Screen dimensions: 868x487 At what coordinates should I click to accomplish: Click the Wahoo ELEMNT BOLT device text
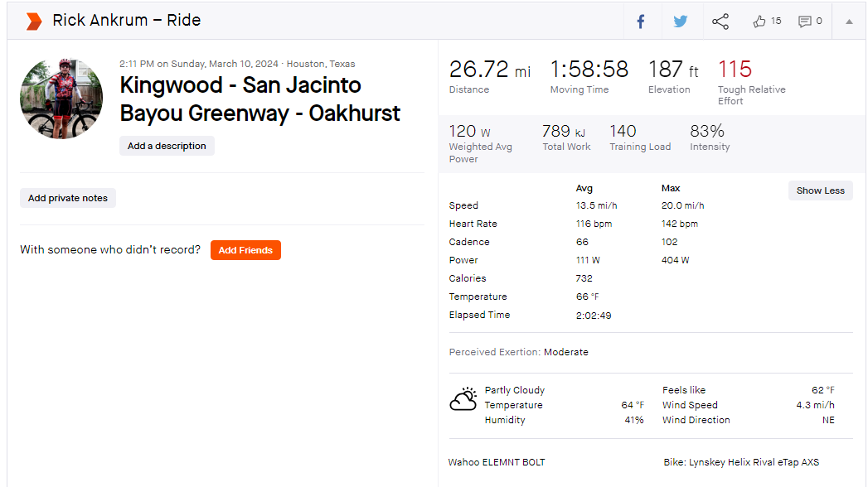coord(497,462)
